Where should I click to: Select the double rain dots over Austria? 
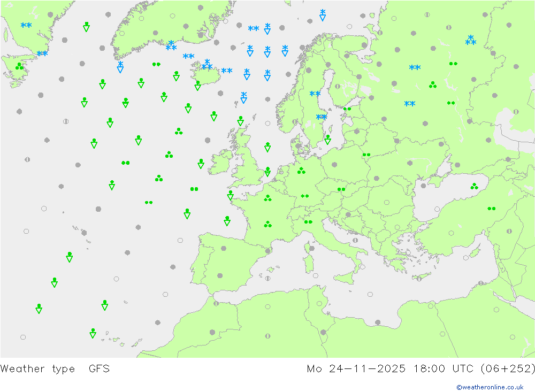pos(341,189)
